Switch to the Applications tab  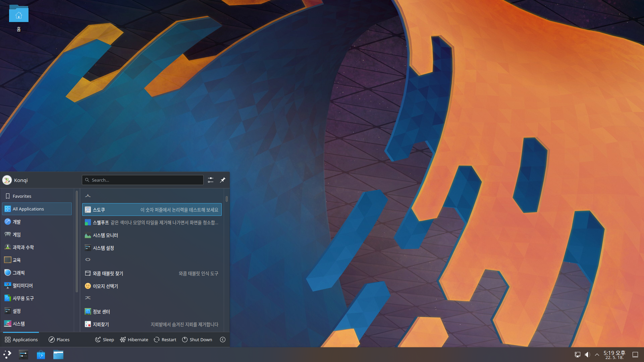(x=21, y=340)
